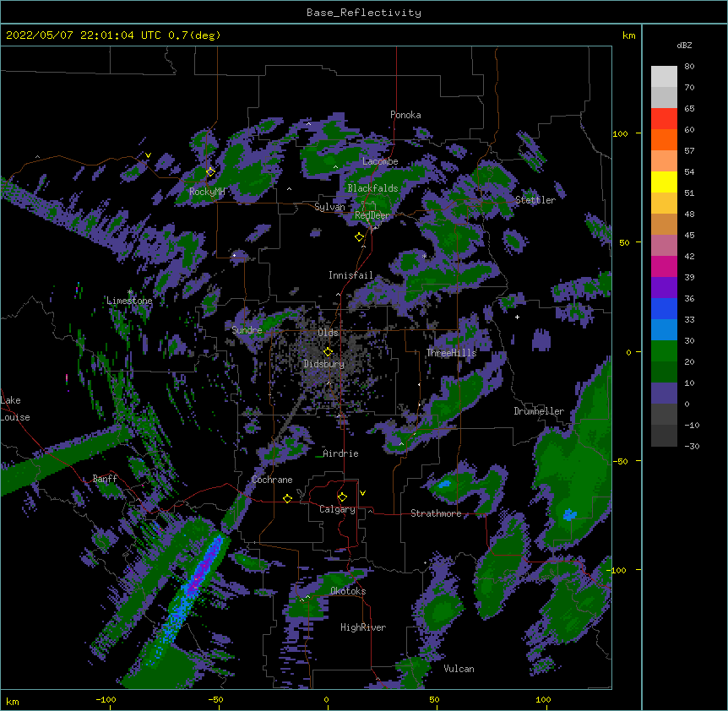Screen dimensions: 728x711
Task: Select the purple 39-36 dBZ legend swatch
Action: [664, 288]
